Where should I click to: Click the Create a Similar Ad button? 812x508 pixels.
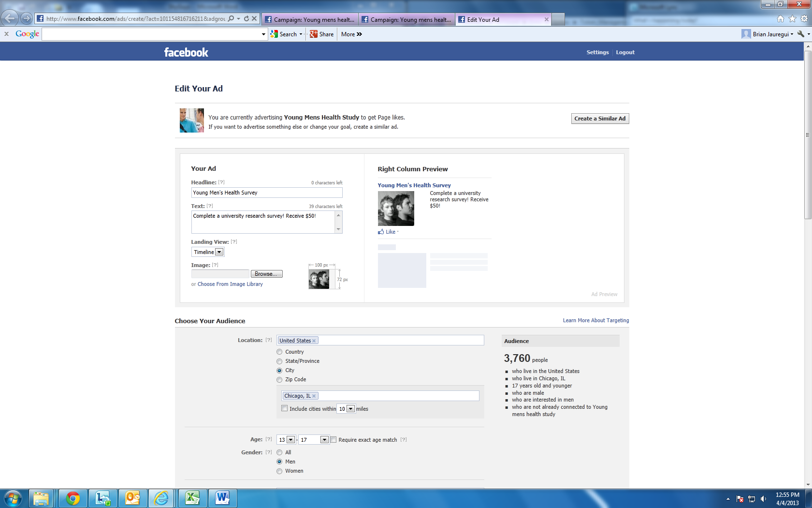tap(600, 119)
